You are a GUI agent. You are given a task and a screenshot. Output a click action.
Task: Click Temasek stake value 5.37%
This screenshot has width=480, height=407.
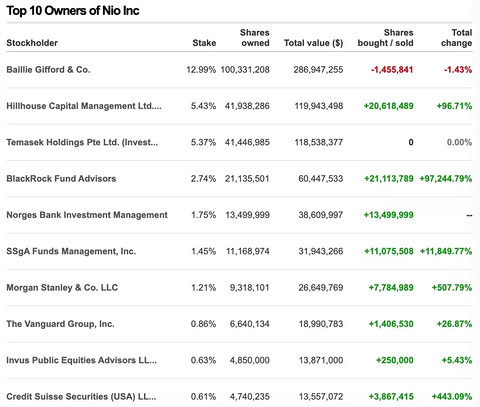point(203,142)
